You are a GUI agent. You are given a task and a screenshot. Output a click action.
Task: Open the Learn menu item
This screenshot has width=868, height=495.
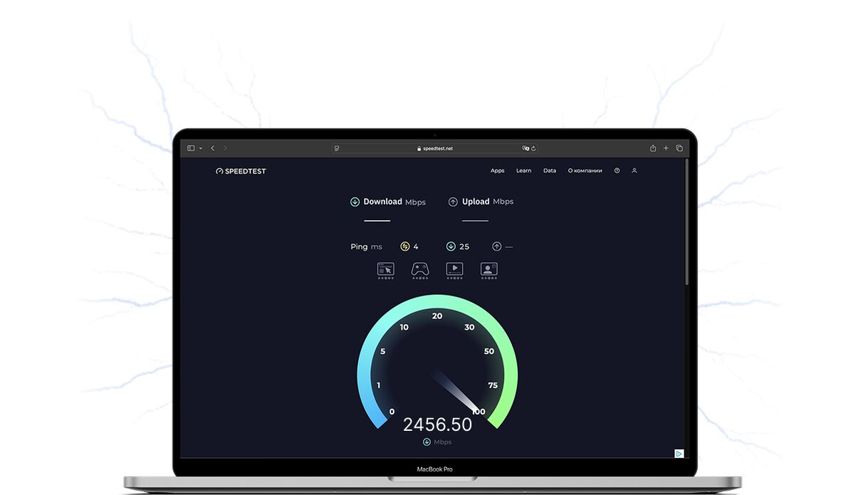click(x=523, y=171)
